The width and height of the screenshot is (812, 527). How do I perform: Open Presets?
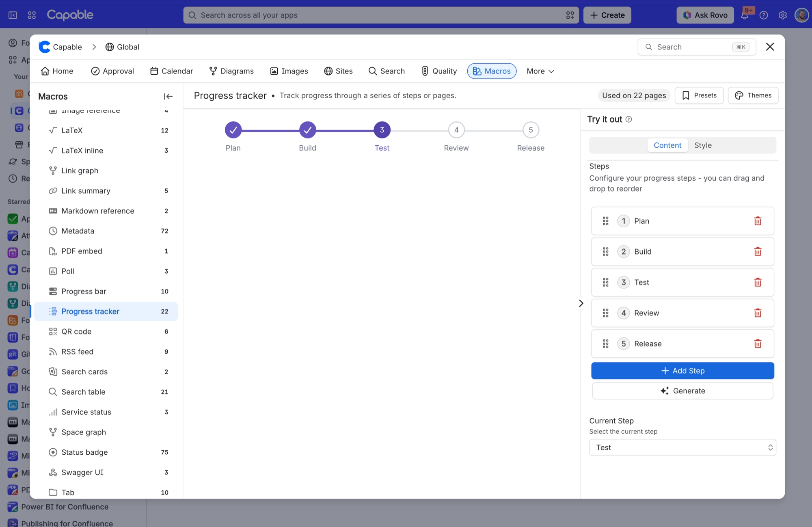(699, 95)
